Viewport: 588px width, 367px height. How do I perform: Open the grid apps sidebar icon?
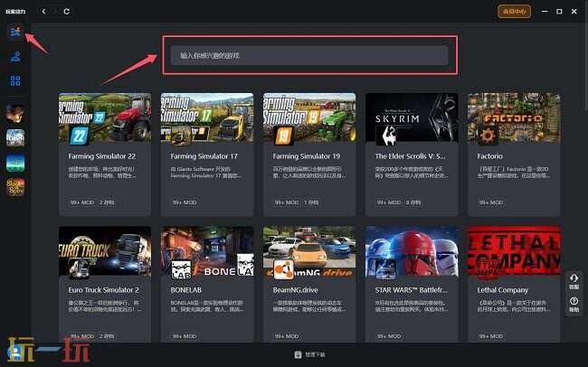click(15, 81)
